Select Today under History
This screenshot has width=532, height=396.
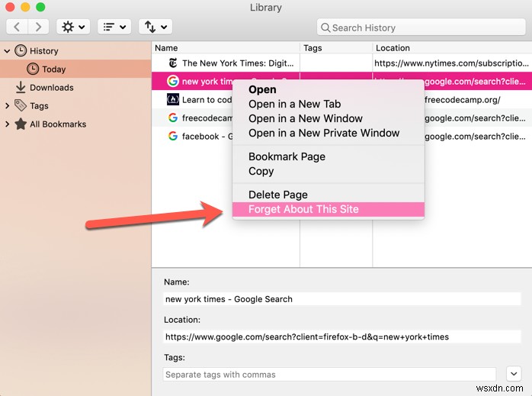click(75, 69)
